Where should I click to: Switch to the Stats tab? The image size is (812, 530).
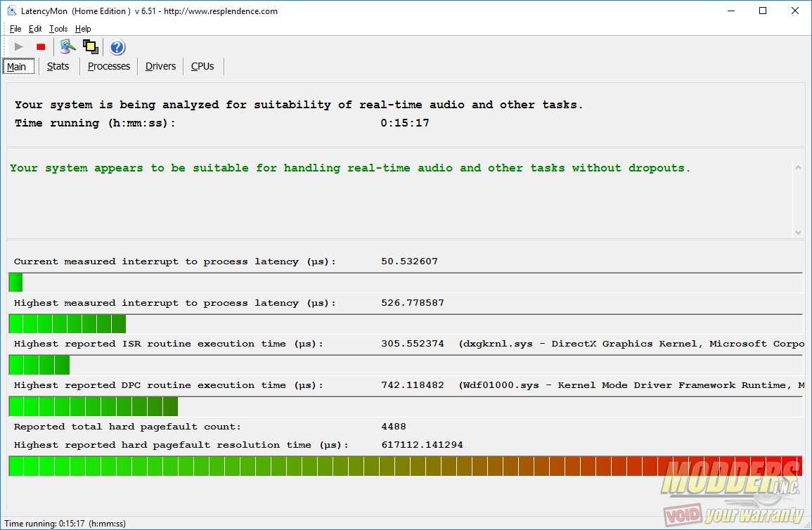point(58,66)
